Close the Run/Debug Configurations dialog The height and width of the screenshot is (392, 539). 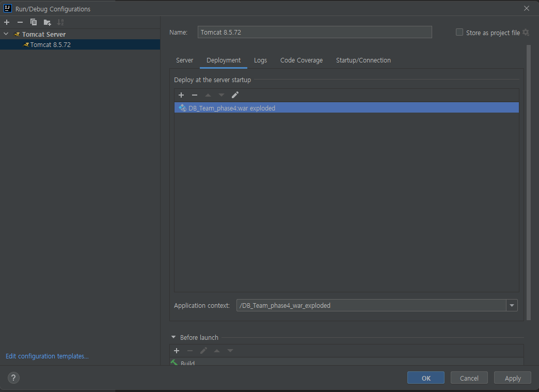tap(527, 8)
